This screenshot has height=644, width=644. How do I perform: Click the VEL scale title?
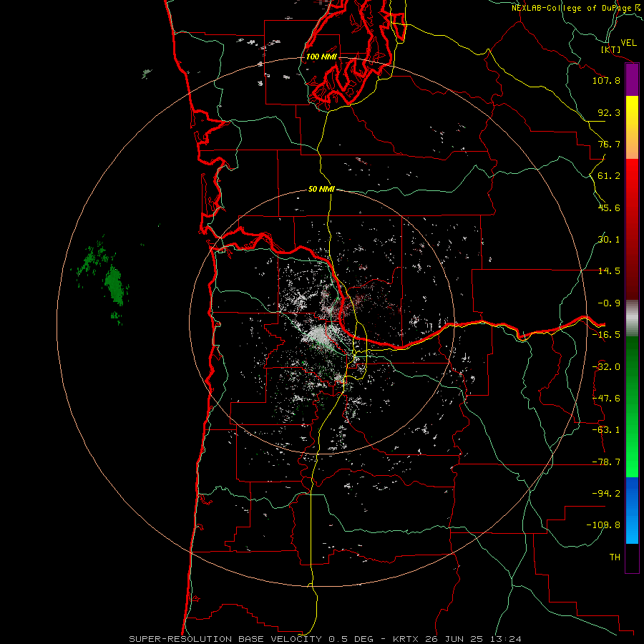[x=628, y=43]
